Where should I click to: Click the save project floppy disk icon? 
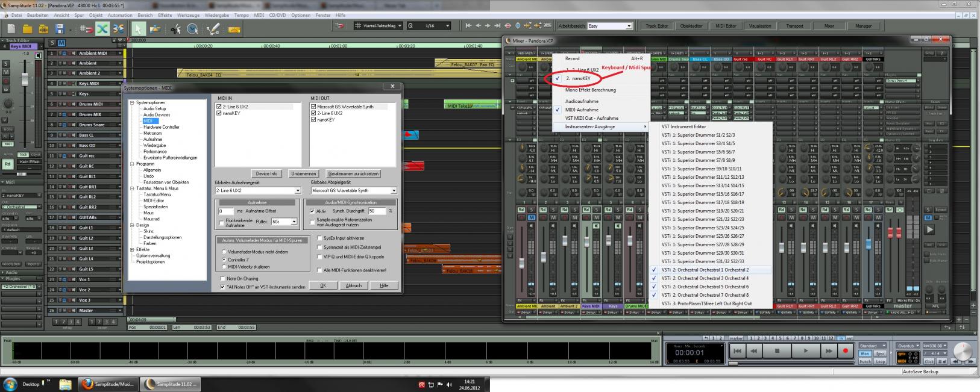pyautogui.click(x=59, y=28)
